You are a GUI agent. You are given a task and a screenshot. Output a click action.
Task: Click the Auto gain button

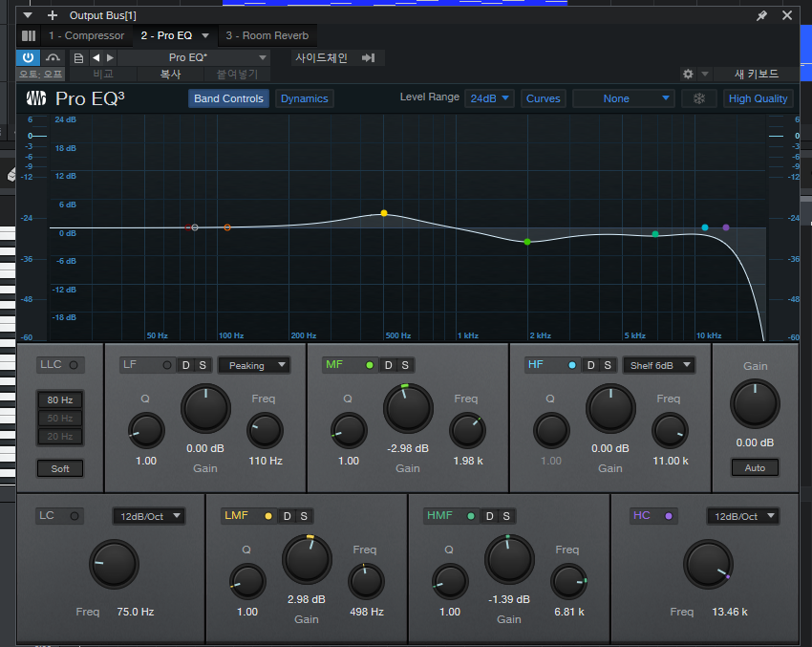755,467
